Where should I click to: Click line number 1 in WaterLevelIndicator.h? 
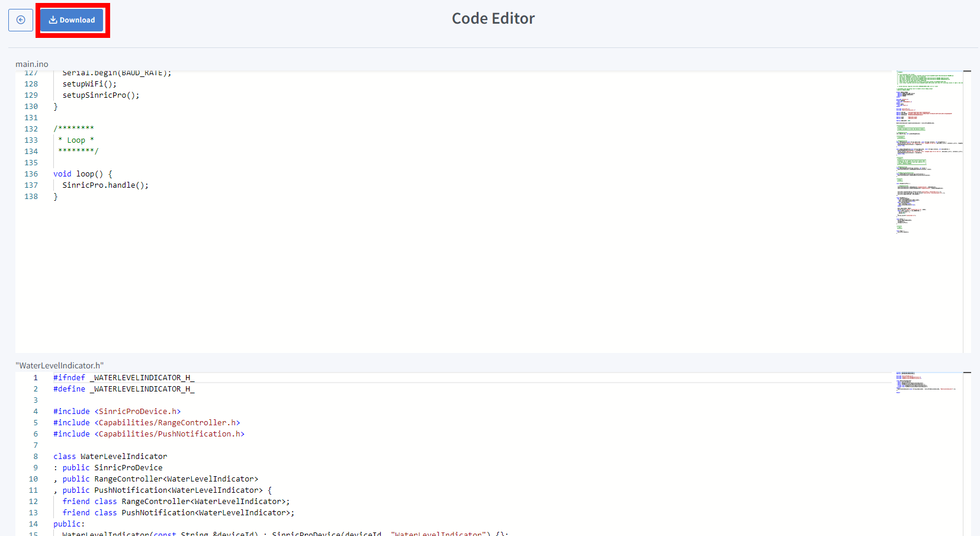36,378
